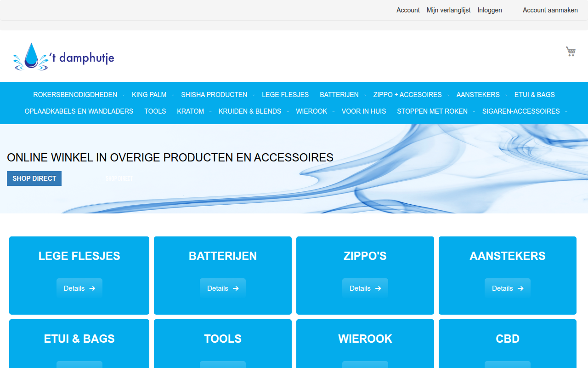Open LEGE FLESJES in the navigation bar
The width and height of the screenshot is (588, 368).
point(285,95)
